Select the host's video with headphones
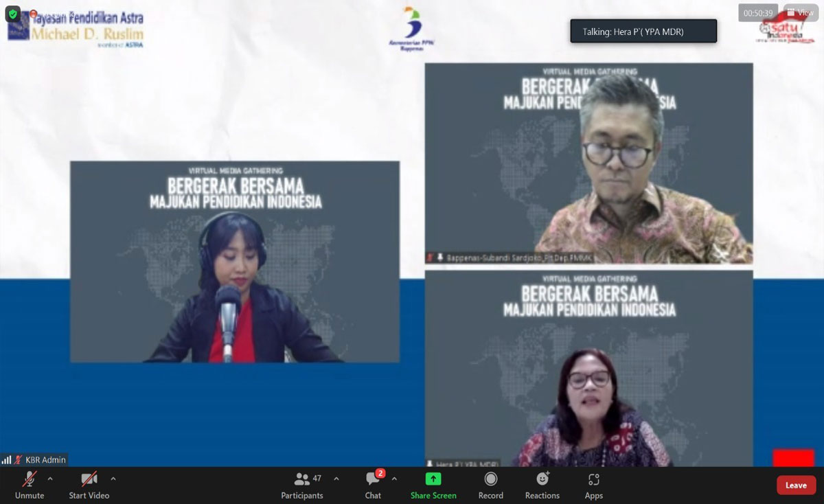 pyautogui.click(x=234, y=262)
